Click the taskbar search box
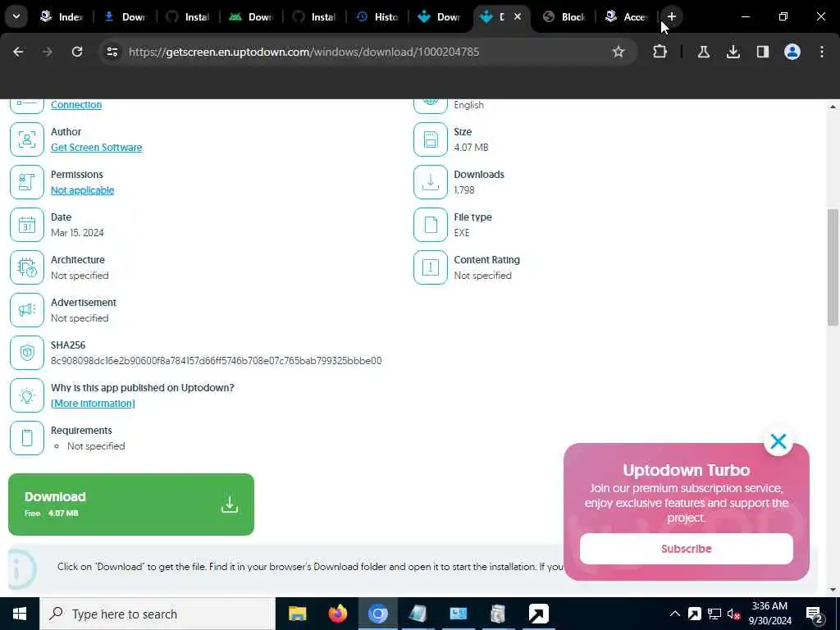The image size is (840, 630). coord(157,614)
